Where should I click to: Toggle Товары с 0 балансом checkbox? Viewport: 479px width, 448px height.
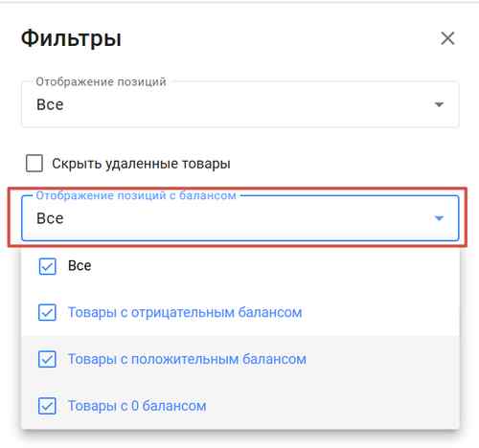pyautogui.click(x=47, y=406)
